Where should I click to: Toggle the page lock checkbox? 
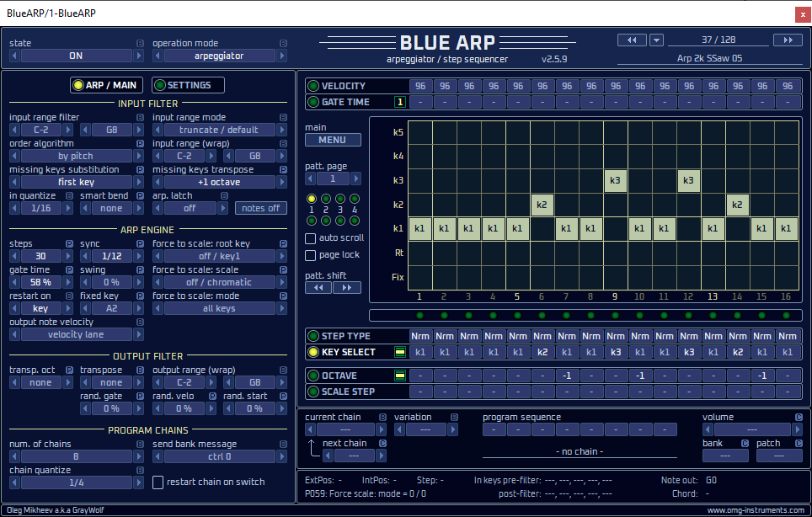click(x=311, y=254)
